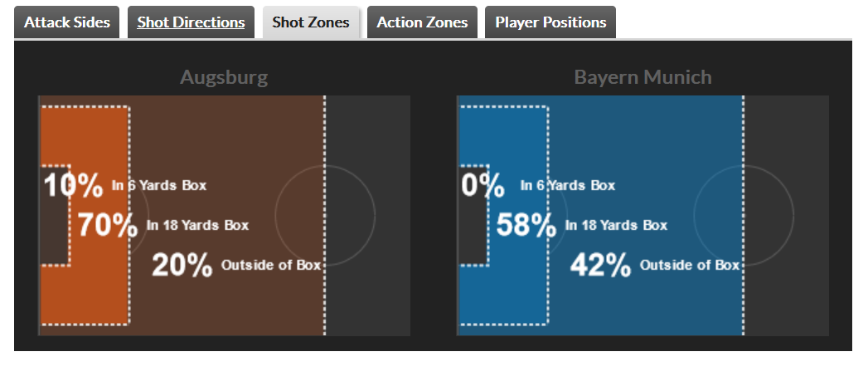The image size is (868, 381).
Task: Click Augsburg's 10% six-yard box value
Action: click(x=73, y=186)
